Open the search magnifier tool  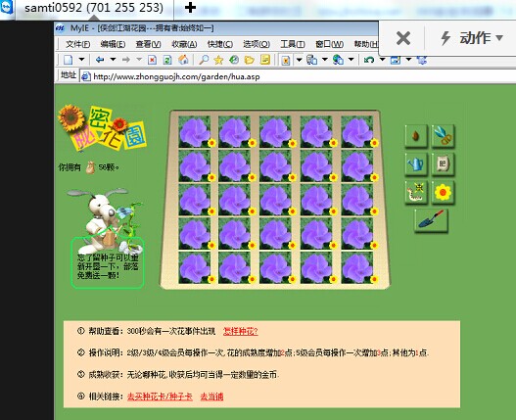tap(204, 60)
